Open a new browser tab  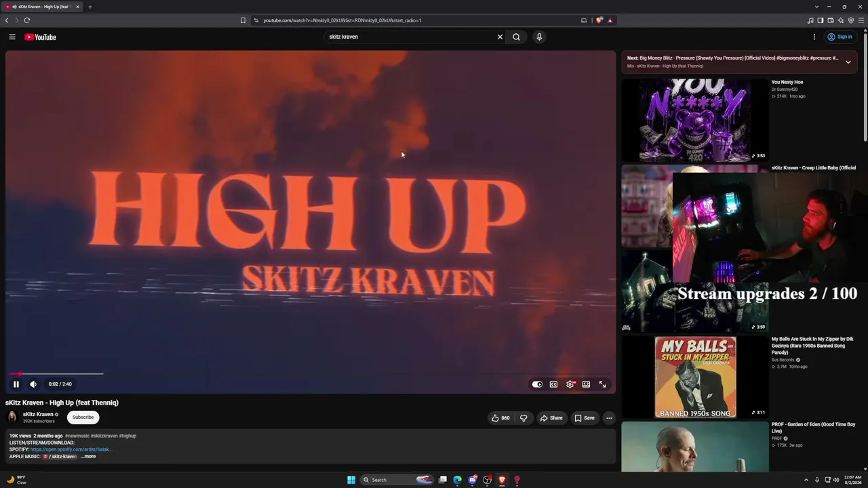(x=90, y=7)
